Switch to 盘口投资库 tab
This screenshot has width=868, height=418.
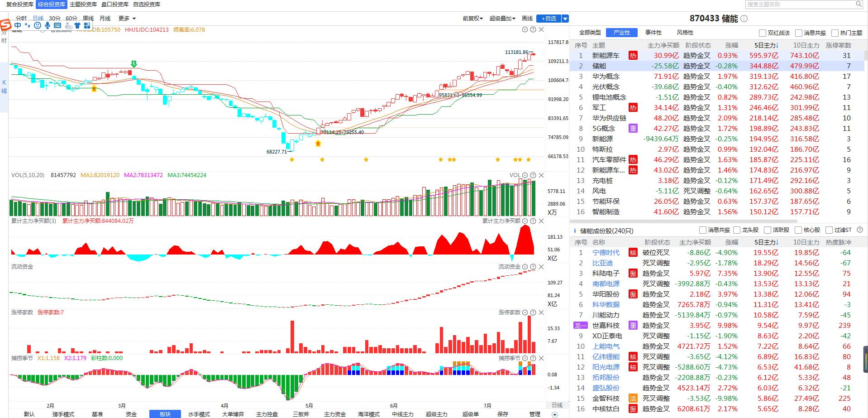click(115, 5)
